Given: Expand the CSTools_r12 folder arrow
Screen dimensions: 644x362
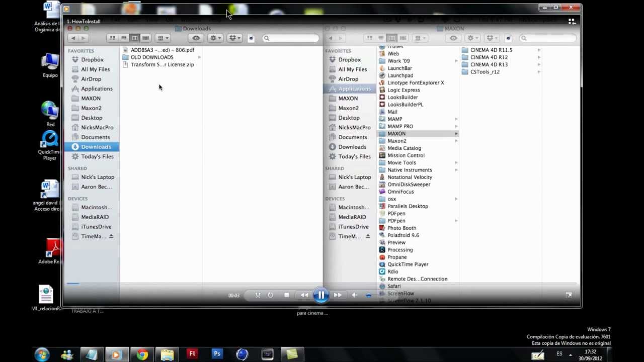Looking at the screenshot, I should [539, 72].
